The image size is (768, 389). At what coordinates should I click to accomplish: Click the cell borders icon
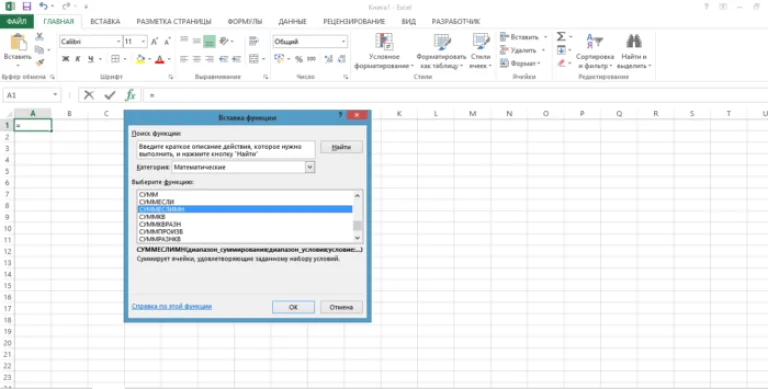tap(115, 59)
